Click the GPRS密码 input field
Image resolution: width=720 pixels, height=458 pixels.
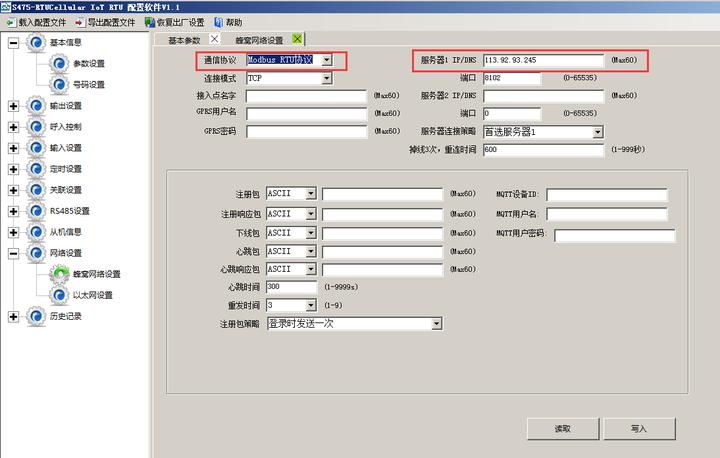point(306,131)
